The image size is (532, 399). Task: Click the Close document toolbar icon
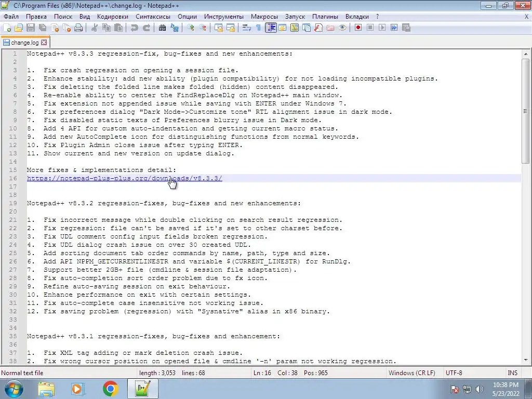click(x=55, y=28)
